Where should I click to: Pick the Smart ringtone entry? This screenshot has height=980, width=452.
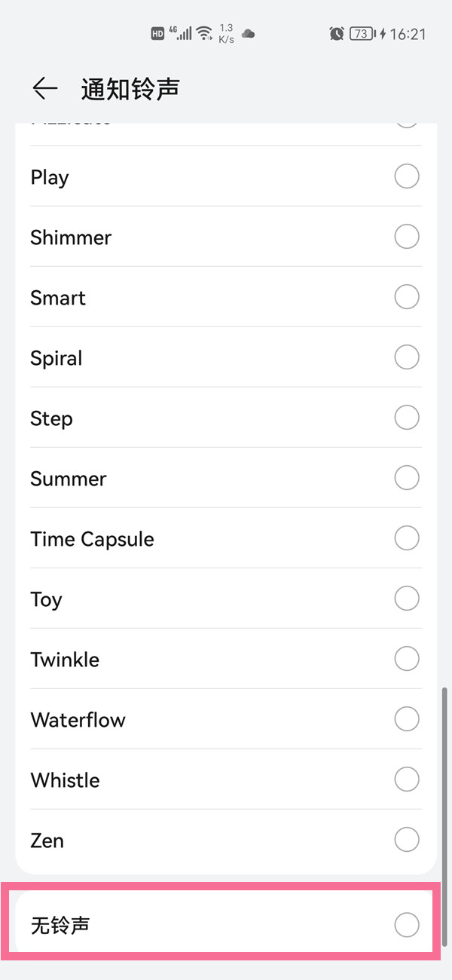[x=58, y=298]
